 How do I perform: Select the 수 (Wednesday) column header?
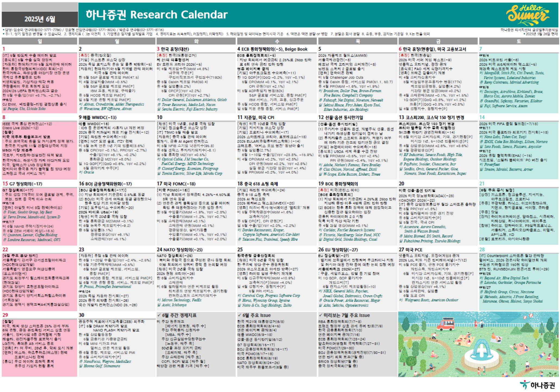pyautogui.click(x=277, y=41)
